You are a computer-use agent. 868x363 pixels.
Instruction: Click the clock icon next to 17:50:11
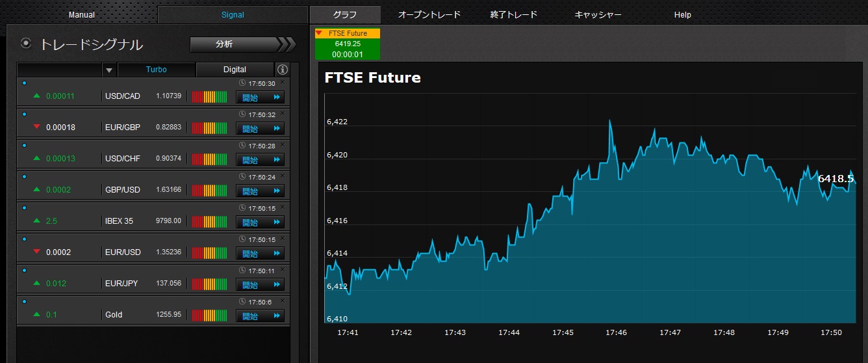click(242, 271)
